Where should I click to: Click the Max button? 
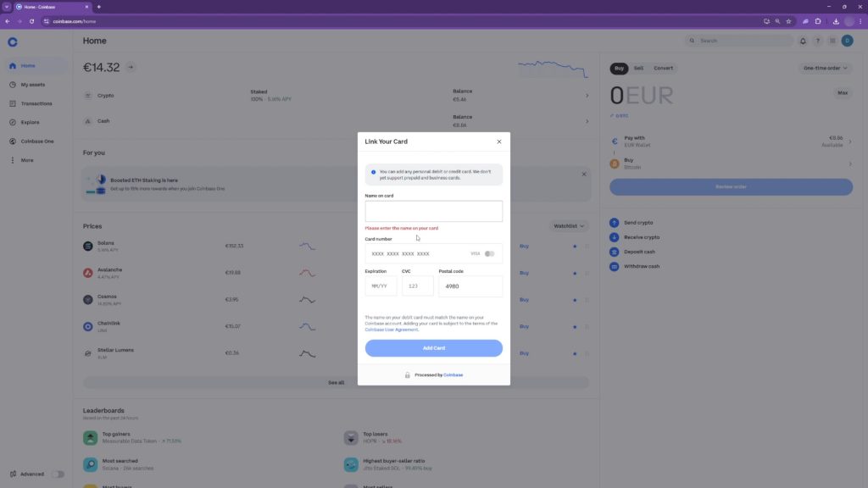pos(843,93)
